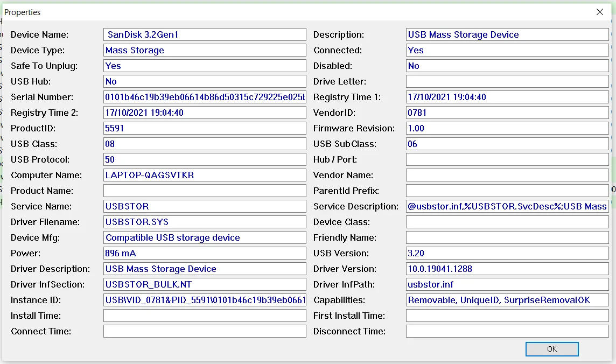Click the empty Device Class field
The width and height of the screenshot is (616, 364).
click(507, 222)
